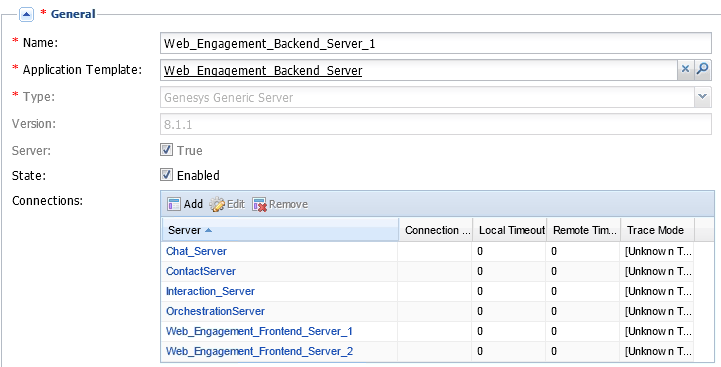Click the Trace Mode column header

(x=657, y=230)
